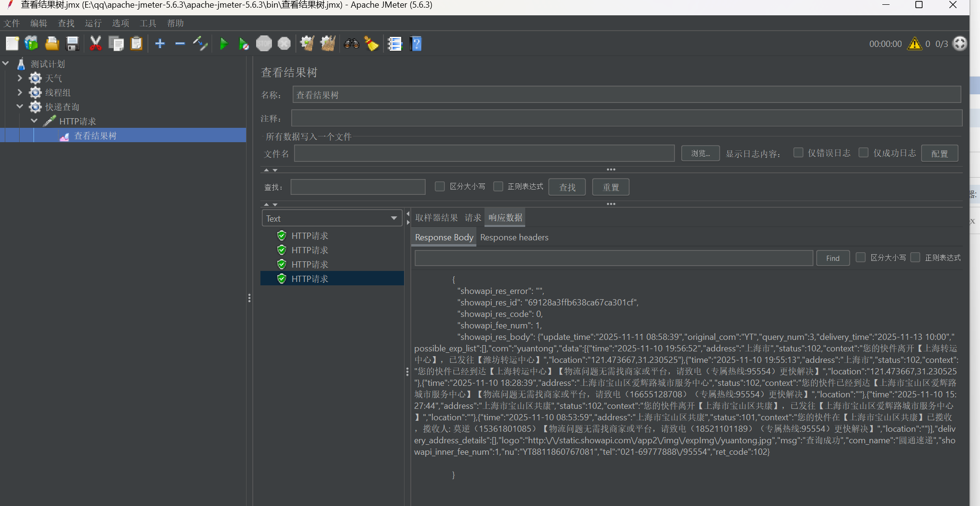Open Help with the question mark icon
Viewport: 980px width, 506px height.
(x=416, y=44)
